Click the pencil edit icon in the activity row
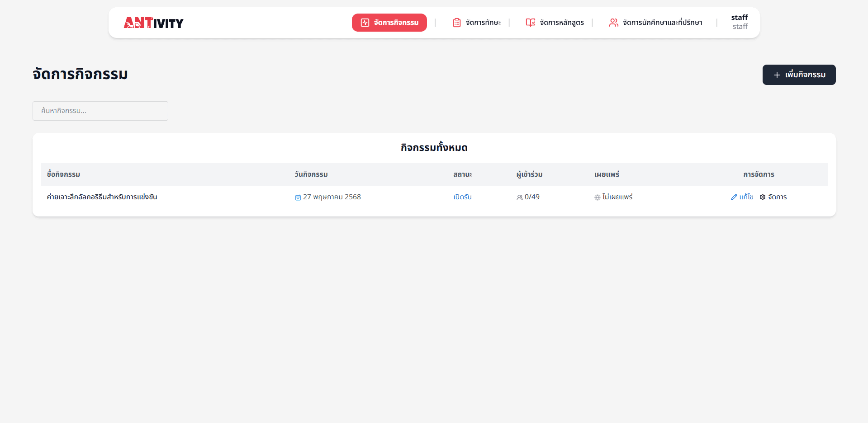This screenshot has height=423, width=868. pos(734,197)
